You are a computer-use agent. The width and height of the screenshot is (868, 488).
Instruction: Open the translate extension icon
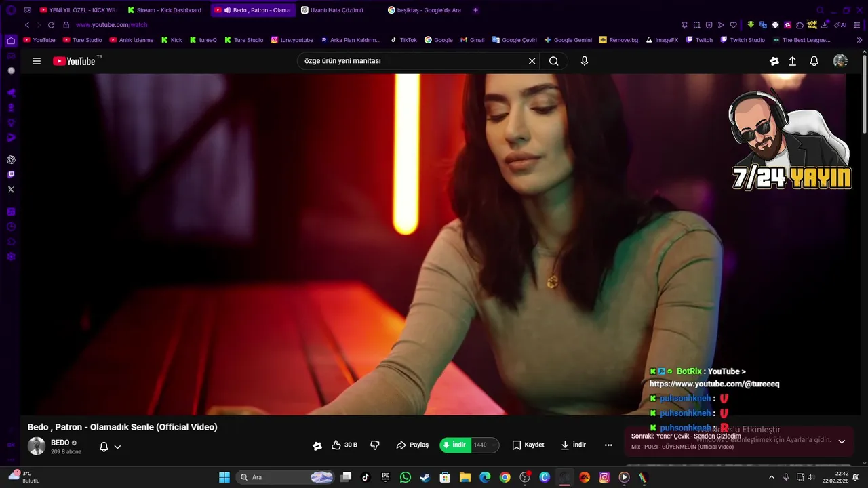(763, 25)
